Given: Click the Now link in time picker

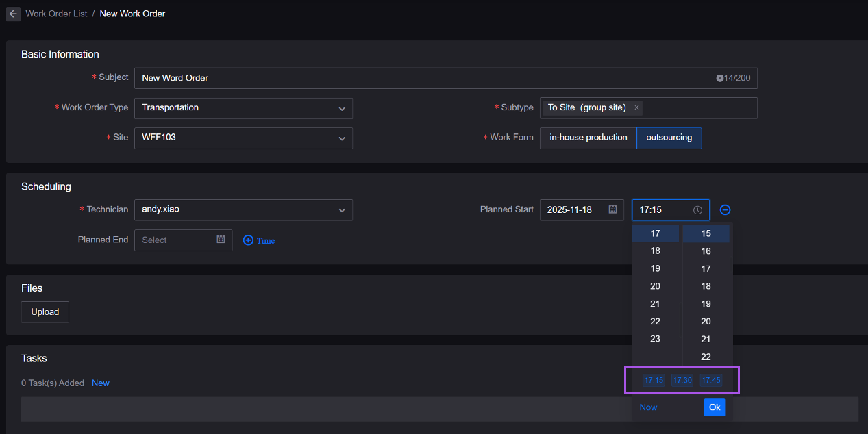Looking at the screenshot, I should 648,407.
